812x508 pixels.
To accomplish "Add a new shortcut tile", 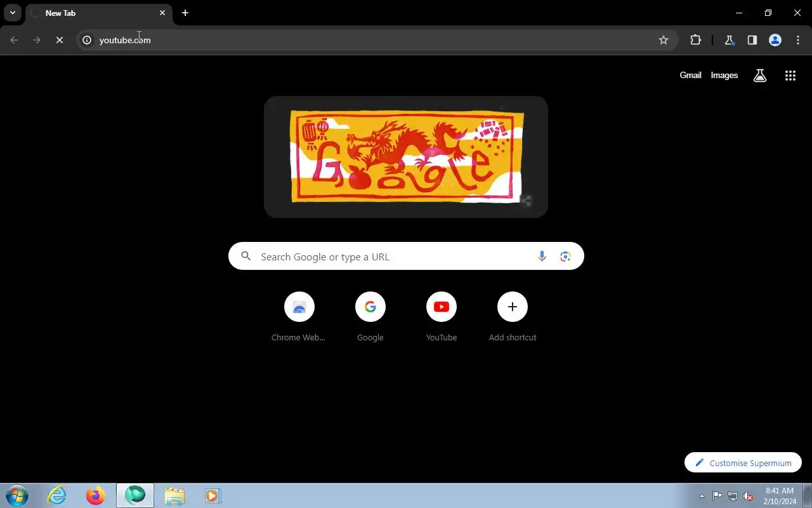I will point(513,317).
